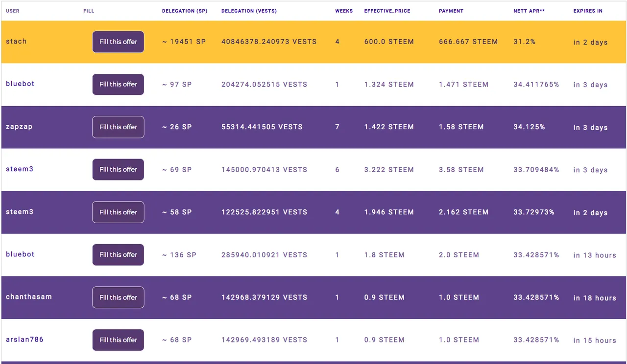The height and width of the screenshot is (364, 627).
Task: Select the '600.0 STEEM' effective price
Action: [389, 42]
